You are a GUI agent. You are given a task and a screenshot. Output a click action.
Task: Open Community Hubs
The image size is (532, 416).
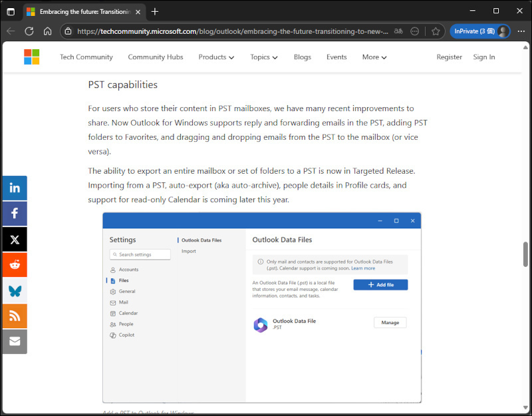[x=156, y=57]
